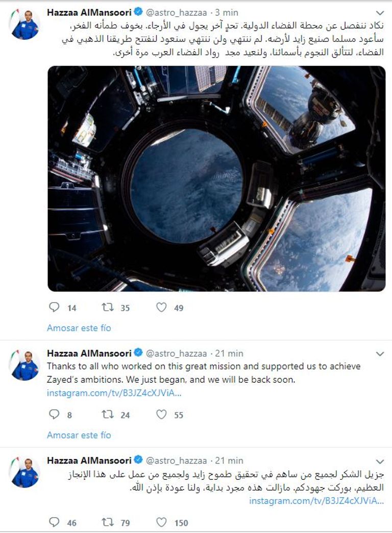Open the dropdown arrow on the last tweet
The image size is (392, 533).
(380, 461)
